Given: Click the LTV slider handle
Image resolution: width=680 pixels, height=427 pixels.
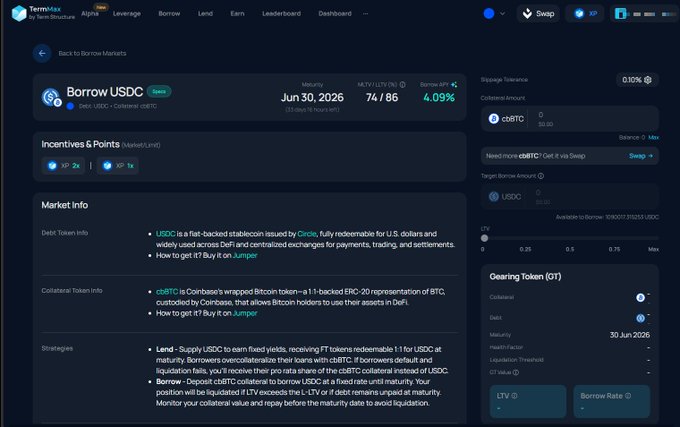Looking at the screenshot, I should (x=484, y=238).
